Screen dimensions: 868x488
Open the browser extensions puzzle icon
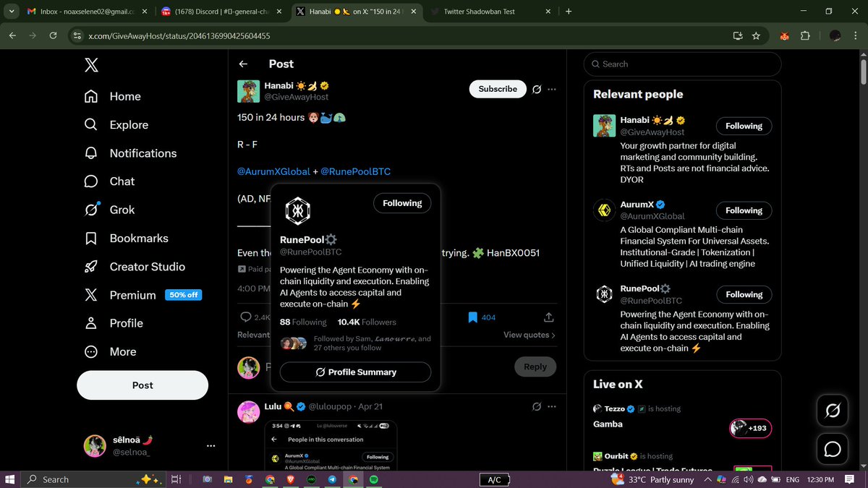coord(806,35)
